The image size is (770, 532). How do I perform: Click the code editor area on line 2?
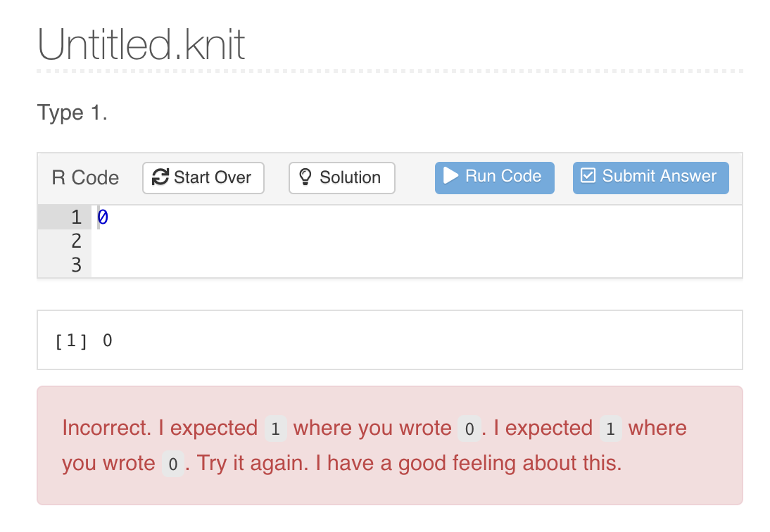211,241
